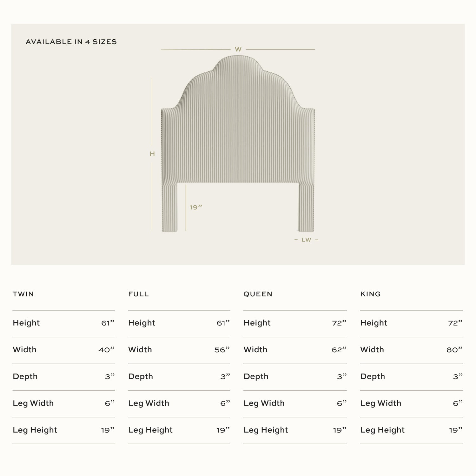This screenshot has height=476, width=476.
Task: Click the King height value 72"
Action: [455, 323]
